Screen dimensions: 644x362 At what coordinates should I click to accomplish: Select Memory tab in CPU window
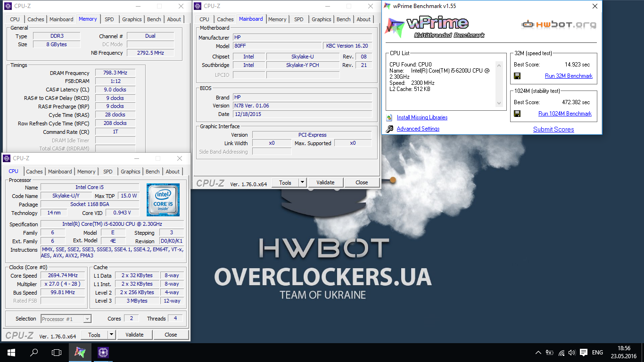pyautogui.click(x=86, y=172)
